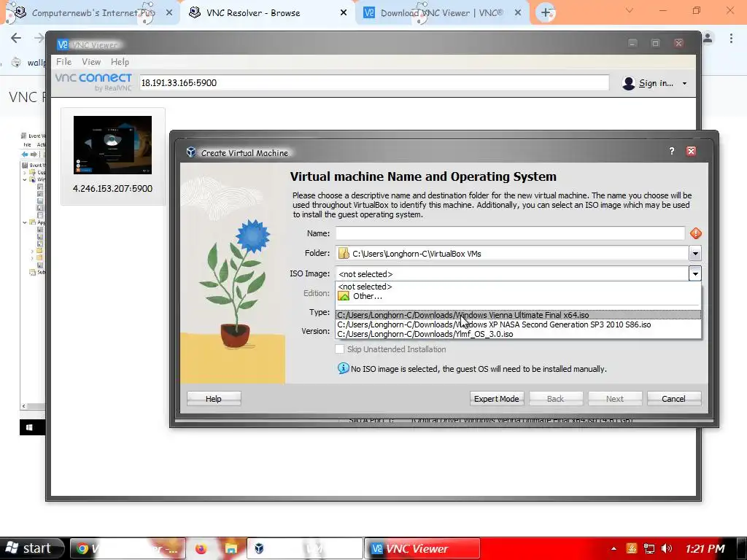This screenshot has width=747, height=560.
Task: Show hidden tray icons arrow
Action: click(x=614, y=548)
